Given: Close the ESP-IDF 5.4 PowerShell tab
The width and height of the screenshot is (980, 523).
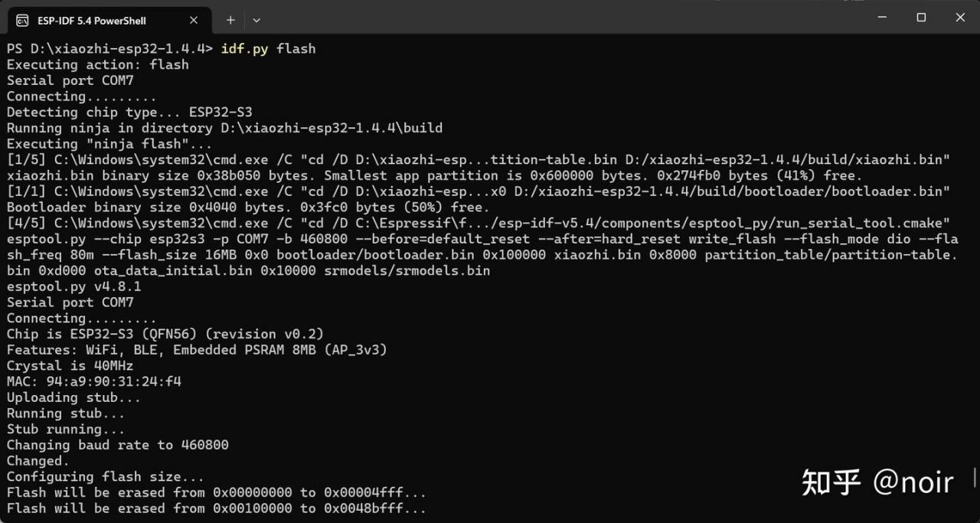Looking at the screenshot, I should pos(194,20).
